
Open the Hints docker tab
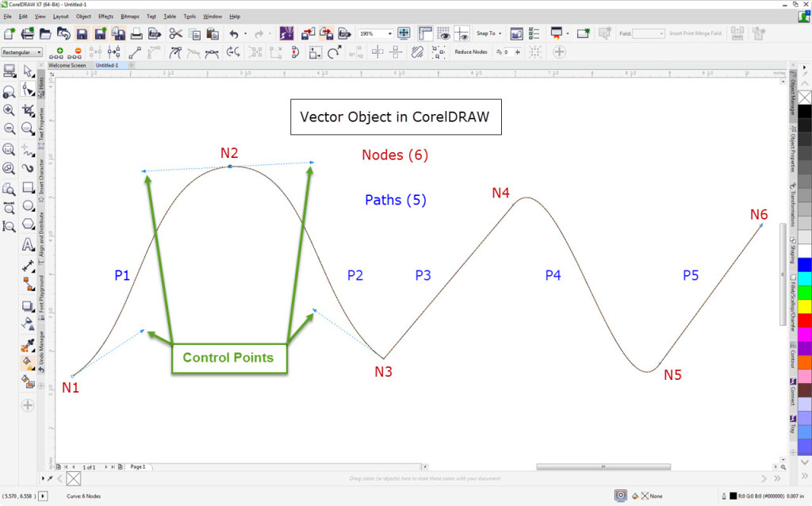point(41,86)
